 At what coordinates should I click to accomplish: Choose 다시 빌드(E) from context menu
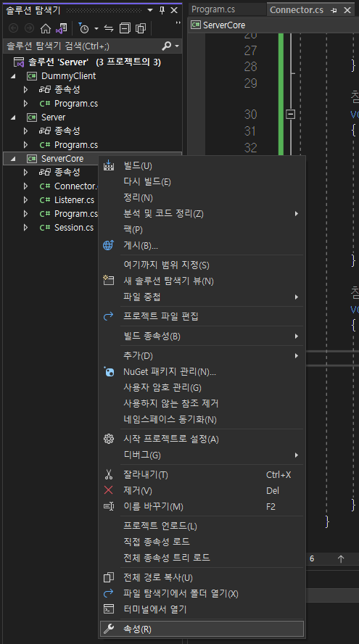click(202, 182)
